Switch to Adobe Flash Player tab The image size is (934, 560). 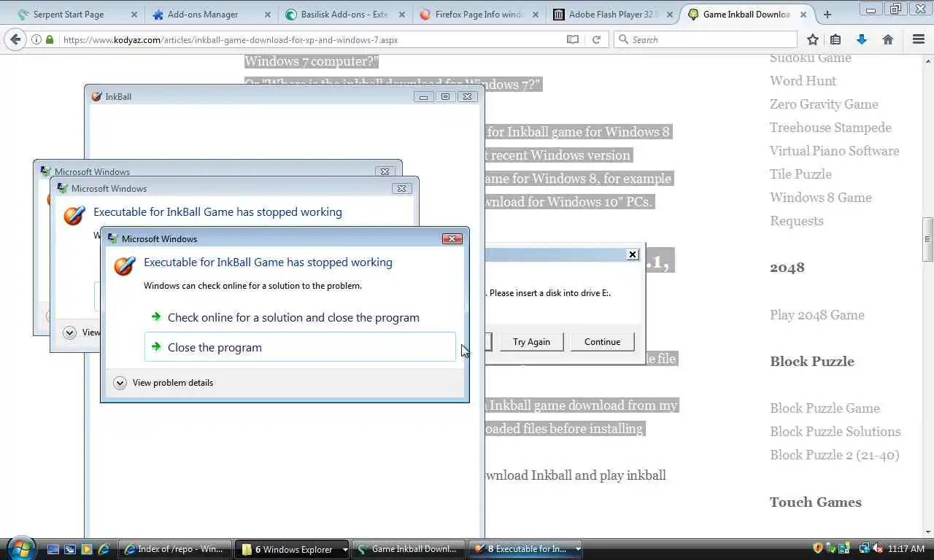[612, 15]
